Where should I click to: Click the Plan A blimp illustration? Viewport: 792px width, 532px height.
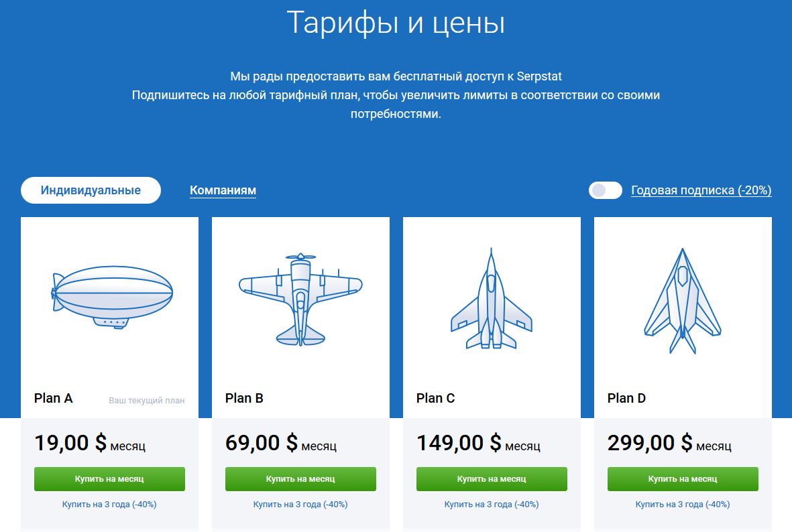click(x=112, y=297)
